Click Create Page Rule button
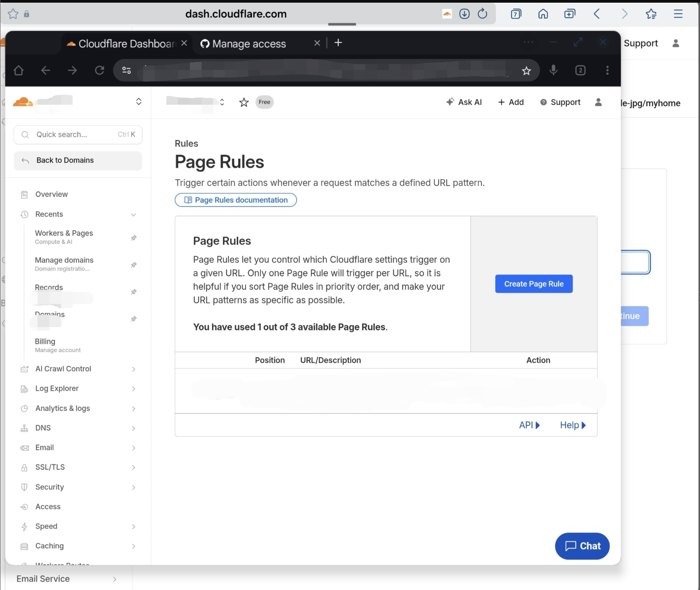 coord(534,284)
